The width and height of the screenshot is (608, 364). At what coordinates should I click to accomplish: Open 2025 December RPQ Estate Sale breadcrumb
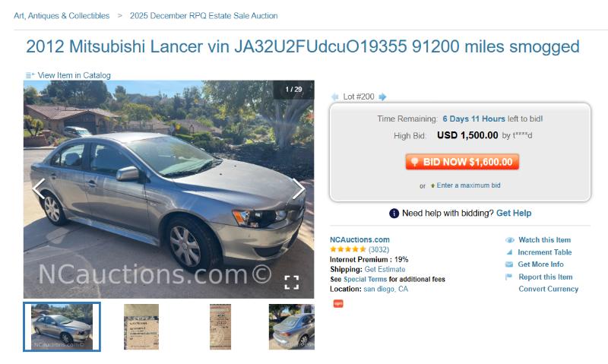point(204,16)
